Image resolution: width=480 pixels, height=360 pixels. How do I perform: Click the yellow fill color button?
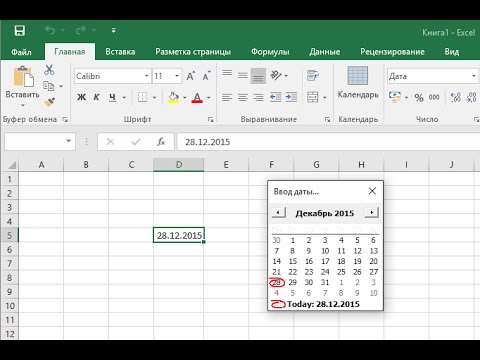tap(173, 97)
